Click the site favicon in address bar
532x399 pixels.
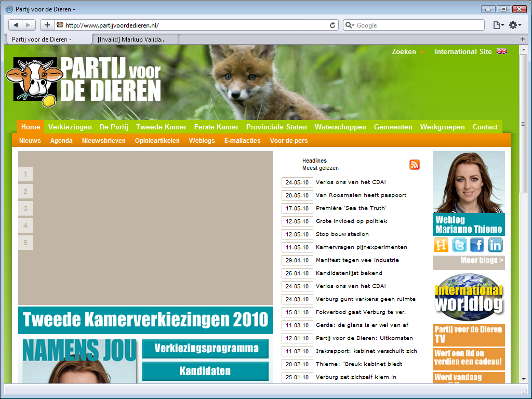60,25
